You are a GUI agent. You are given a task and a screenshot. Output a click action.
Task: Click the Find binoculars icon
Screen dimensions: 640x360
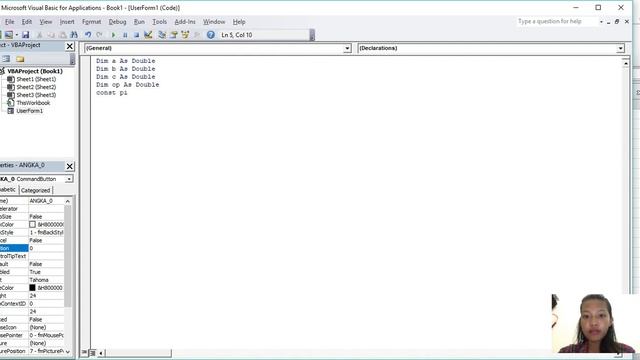tap(74, 35)
